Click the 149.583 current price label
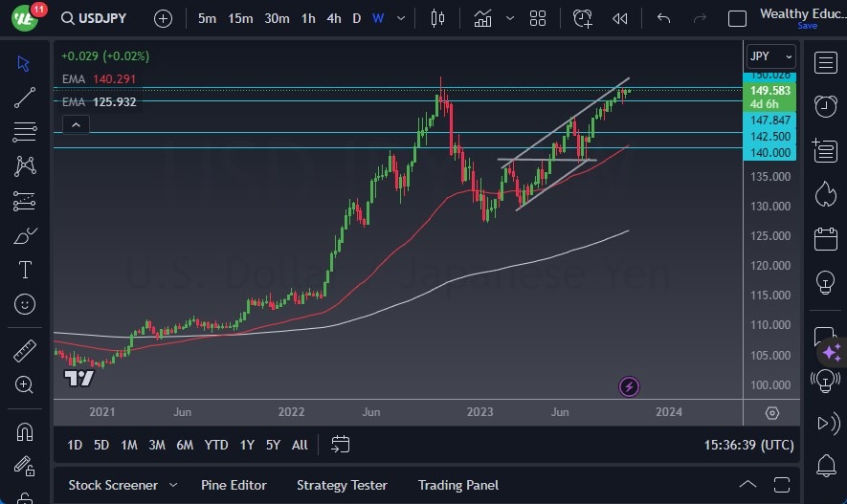847x504 pixels. pyautogui.click(x=769, y=91)
